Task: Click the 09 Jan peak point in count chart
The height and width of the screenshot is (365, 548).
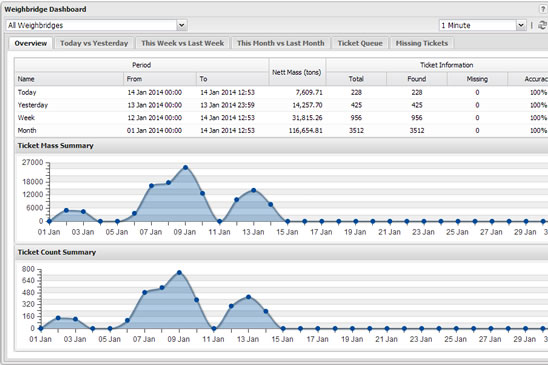Action: click(179, 272)
